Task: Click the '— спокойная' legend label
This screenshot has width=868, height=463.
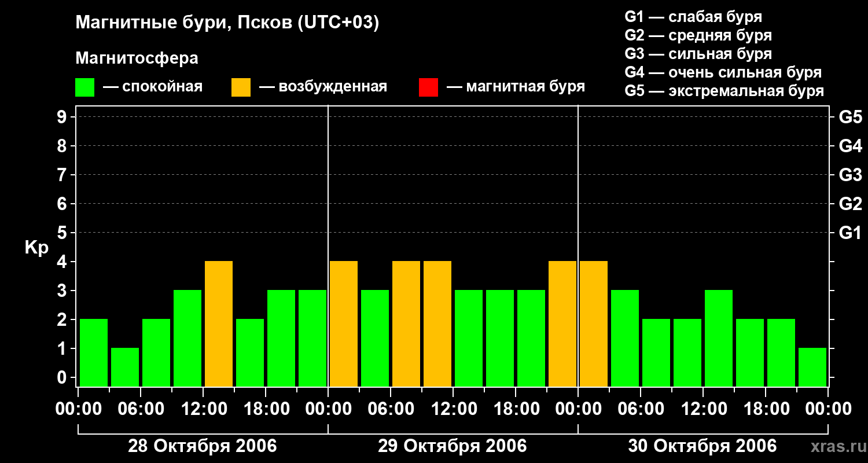Action: click(153, 87)
